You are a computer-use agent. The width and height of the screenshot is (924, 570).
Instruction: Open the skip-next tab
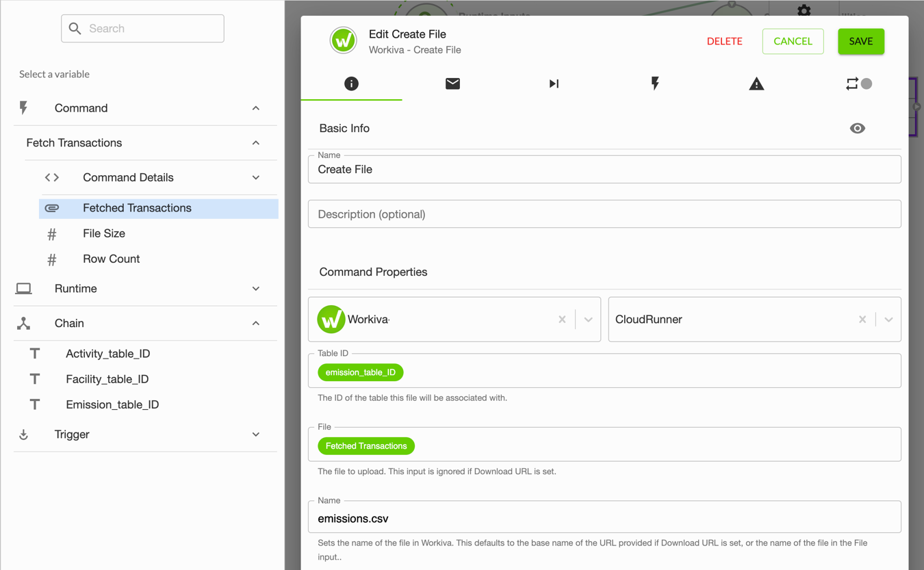[x=554, y=83]
